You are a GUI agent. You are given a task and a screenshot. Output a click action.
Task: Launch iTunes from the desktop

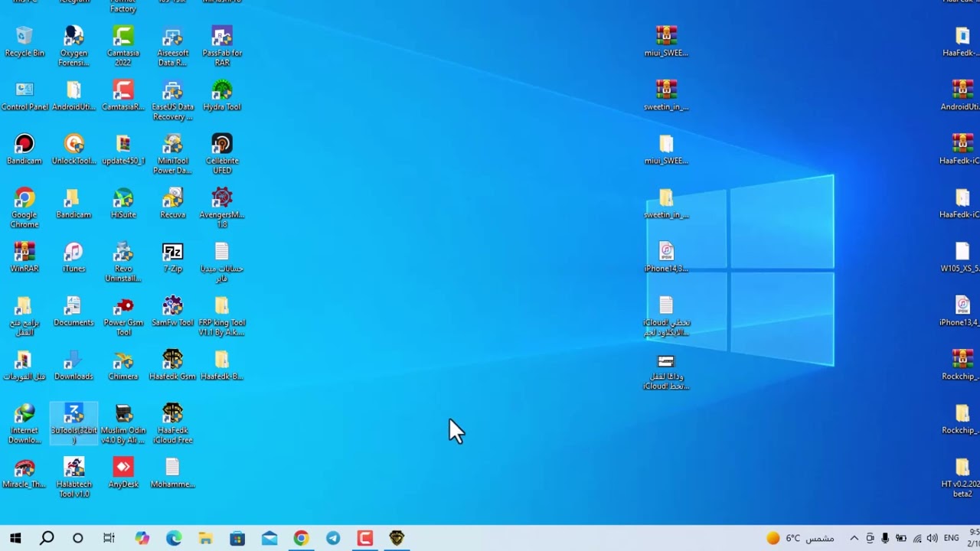(x=73, y=257)
